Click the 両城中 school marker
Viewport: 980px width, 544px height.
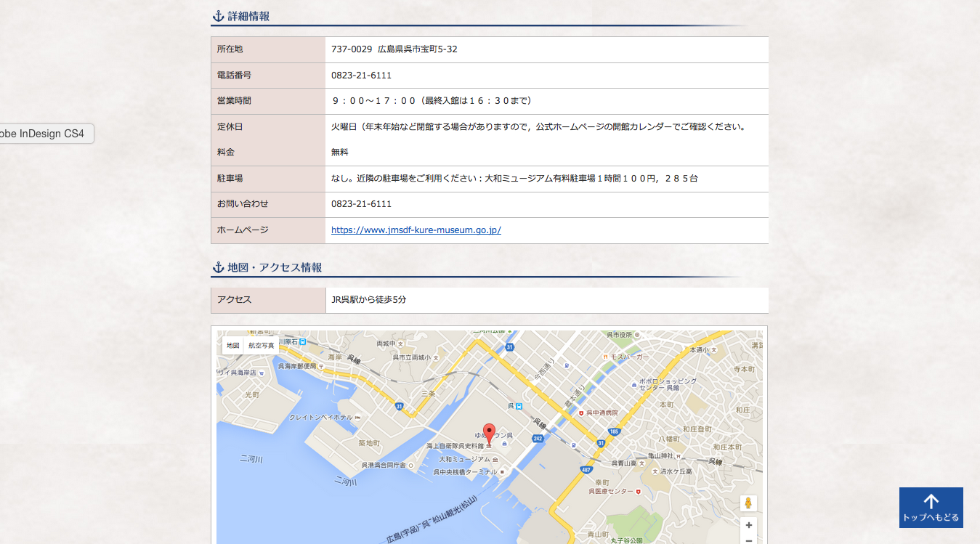coord(401,344)
